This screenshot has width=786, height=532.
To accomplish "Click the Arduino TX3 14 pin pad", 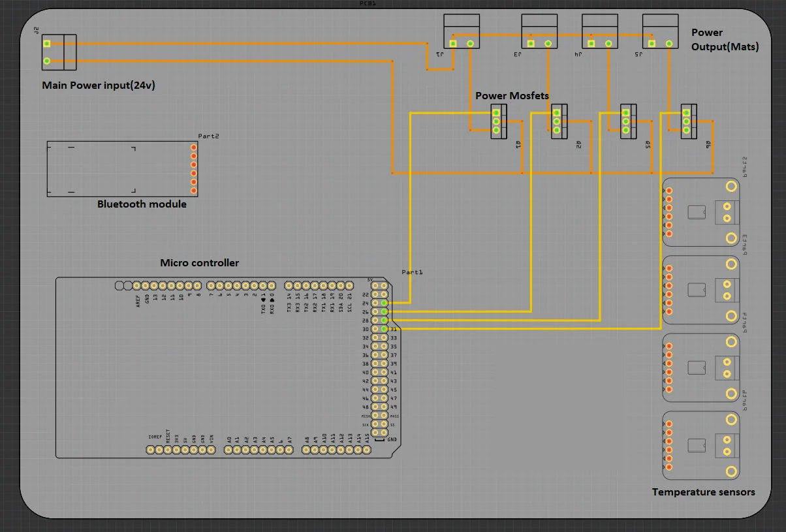I will click(x=289, y=286).
